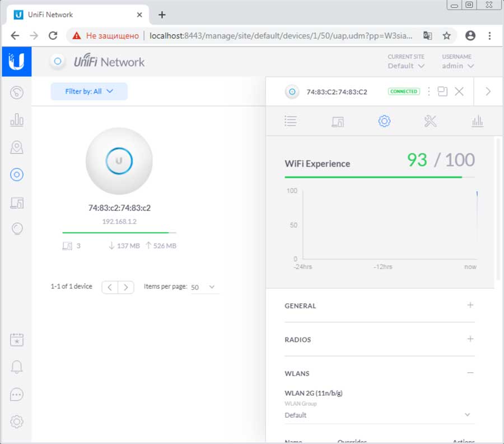Go to the next page of devices

(125, 287)
